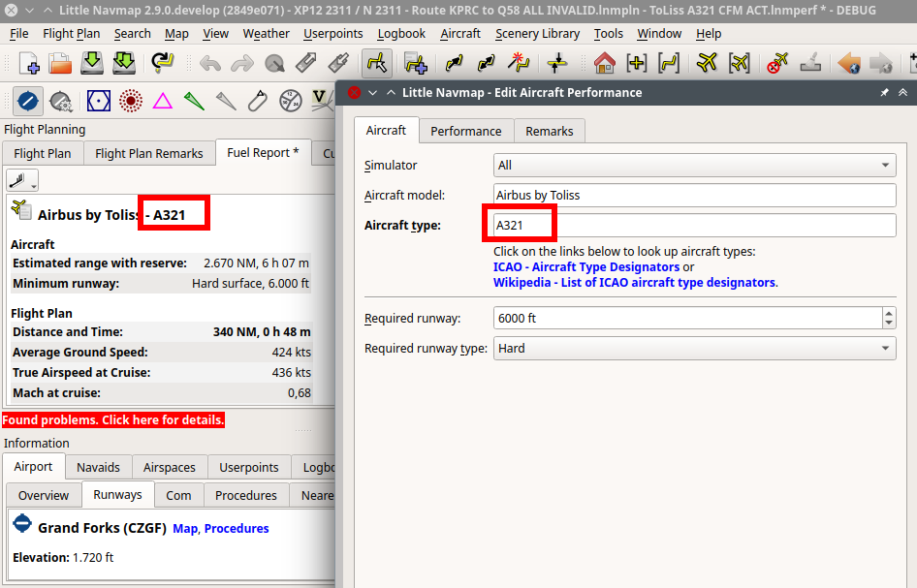This screenshot has height=588, width=917.
Task: Click the grayed Redo arrow
Action: click(241, 63)
